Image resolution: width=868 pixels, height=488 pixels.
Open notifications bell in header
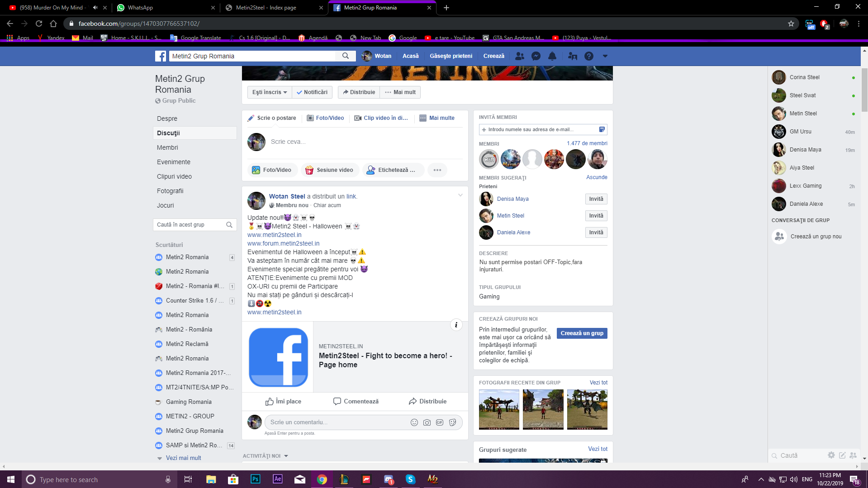click(552, 56)
